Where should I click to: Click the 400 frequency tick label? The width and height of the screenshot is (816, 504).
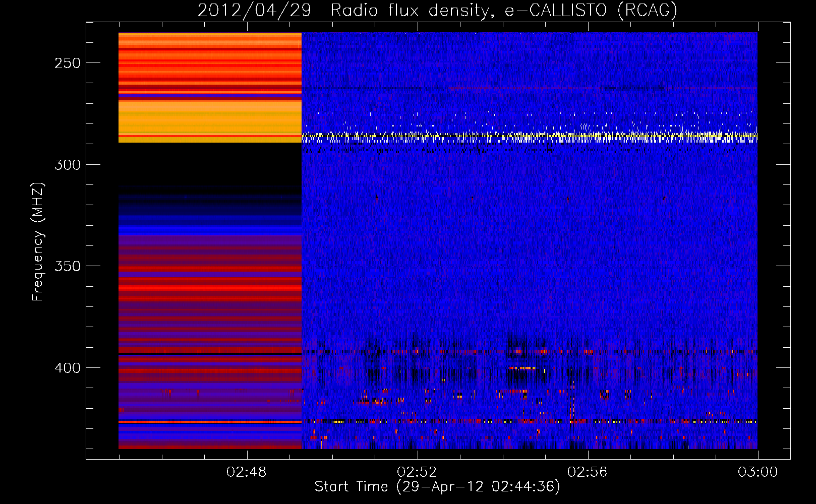point(68,368)
